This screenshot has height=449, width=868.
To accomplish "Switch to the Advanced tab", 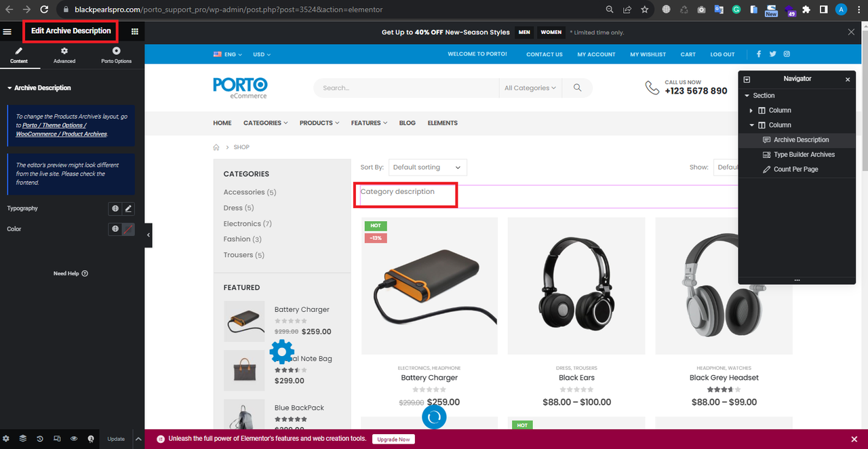I will click(64, 55).
